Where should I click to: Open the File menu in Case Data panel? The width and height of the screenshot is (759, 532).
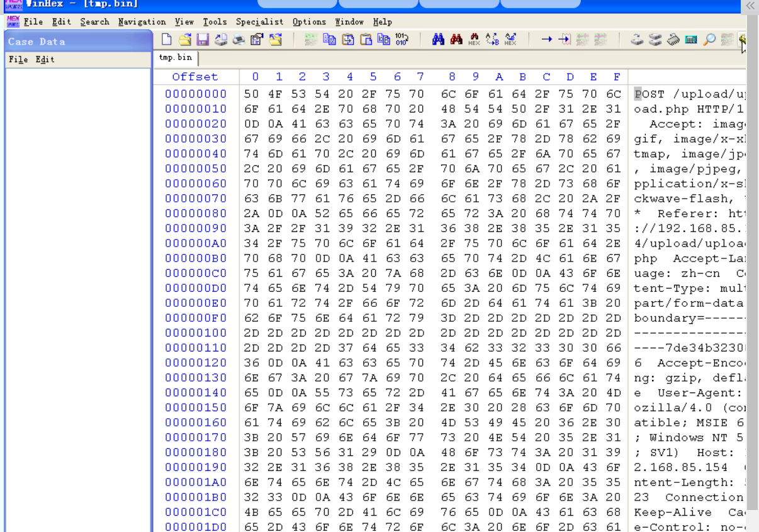tap(18, 59)
